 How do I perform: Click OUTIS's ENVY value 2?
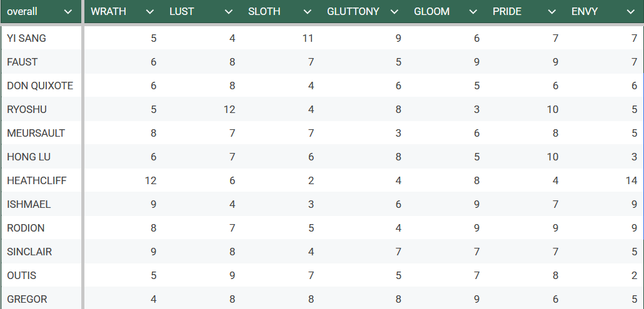point(635,275)
